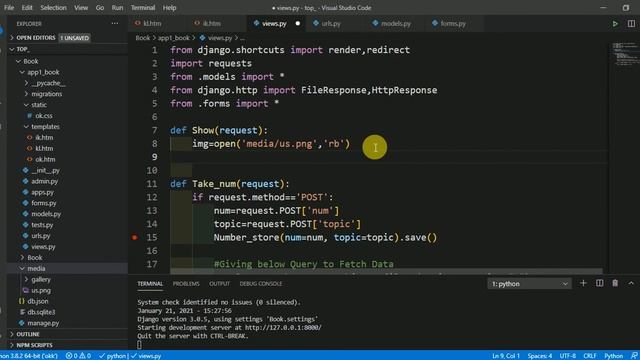Open admin.py in Explorer

tap(44, 181)
